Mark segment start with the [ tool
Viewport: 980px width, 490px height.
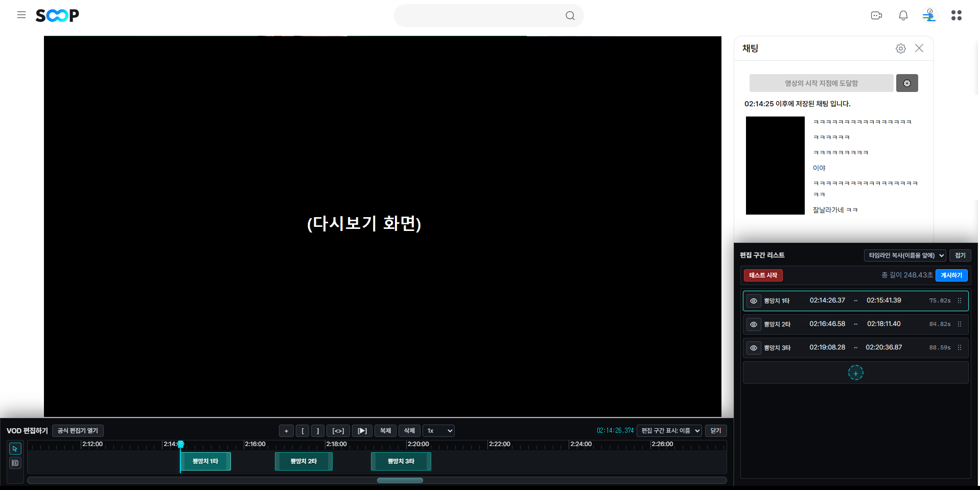302,431
